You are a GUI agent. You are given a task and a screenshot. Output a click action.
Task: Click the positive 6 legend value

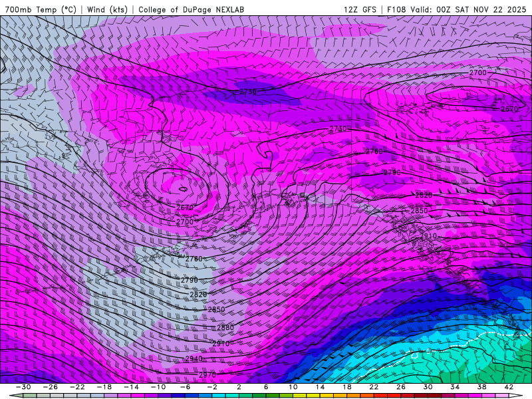click(266, 387)
